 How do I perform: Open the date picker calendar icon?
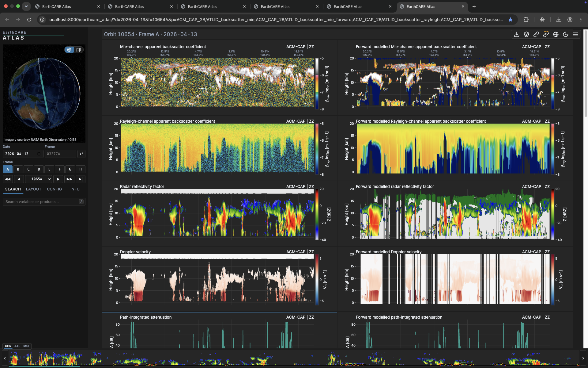tap(39, 154)
